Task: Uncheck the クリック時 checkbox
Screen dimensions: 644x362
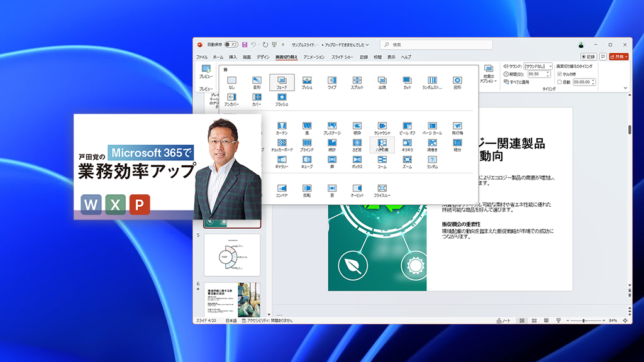Action: click(559, 74)
